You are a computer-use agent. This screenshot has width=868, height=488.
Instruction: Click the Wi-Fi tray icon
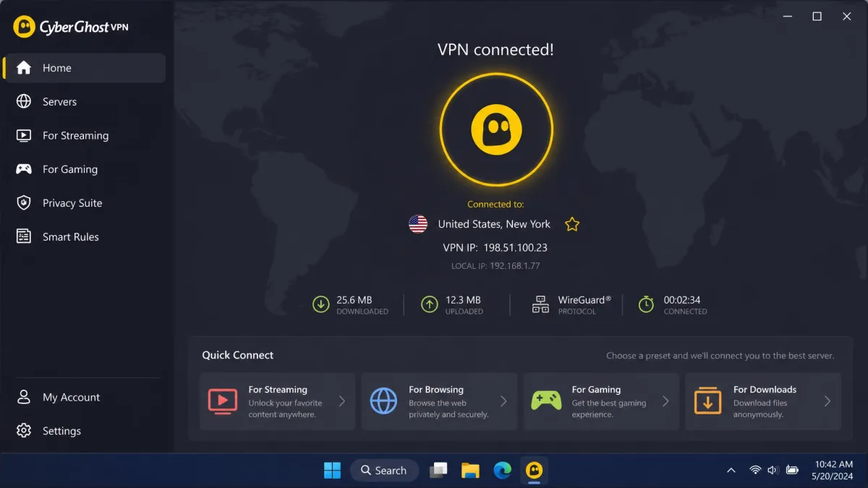(x=755, y=471)
